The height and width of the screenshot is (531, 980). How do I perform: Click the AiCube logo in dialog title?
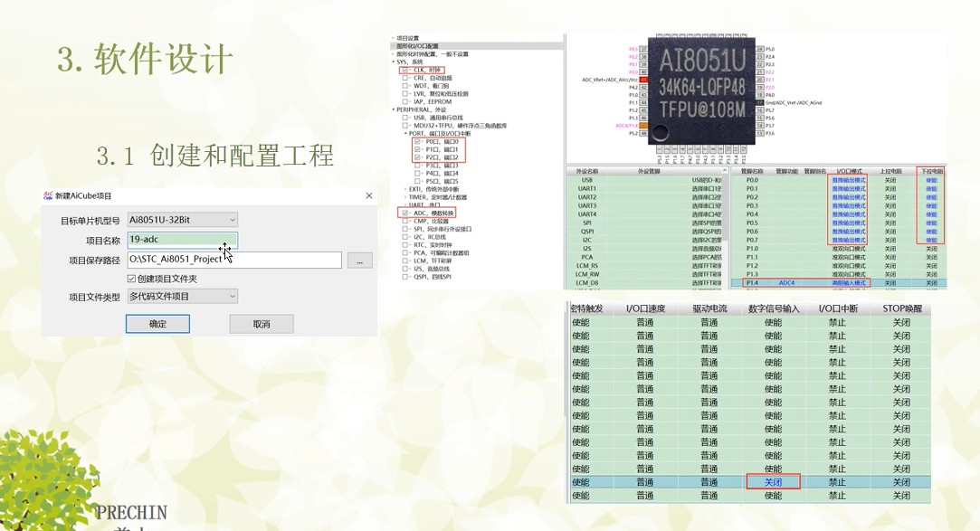(48, 195)
